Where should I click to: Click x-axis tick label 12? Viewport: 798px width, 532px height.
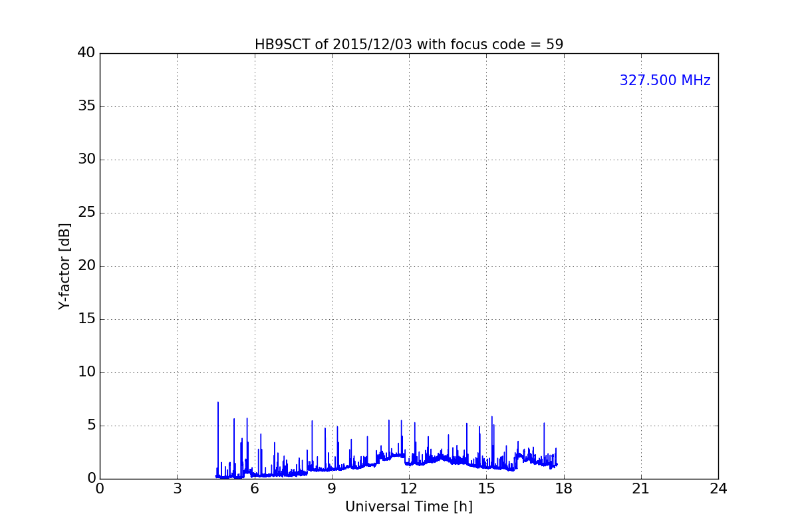coord(409,489)
